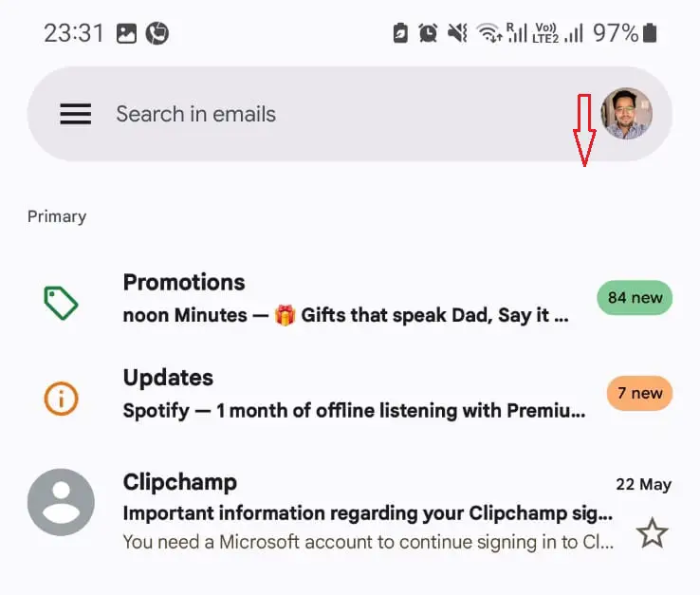Image resolution: width=700 pixels, height=595 pixels.
Task: Tap the noon Minutes promotion preview
Action: (x=345, y=316)
